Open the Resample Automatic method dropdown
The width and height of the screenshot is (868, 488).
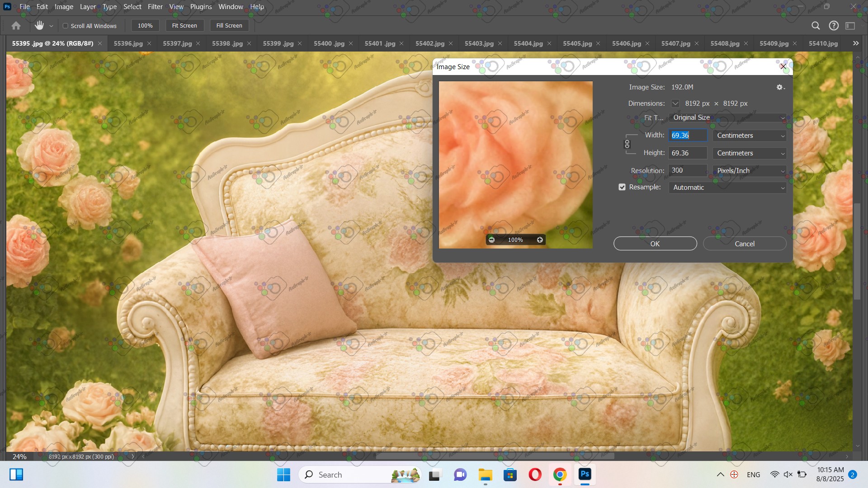727,188
